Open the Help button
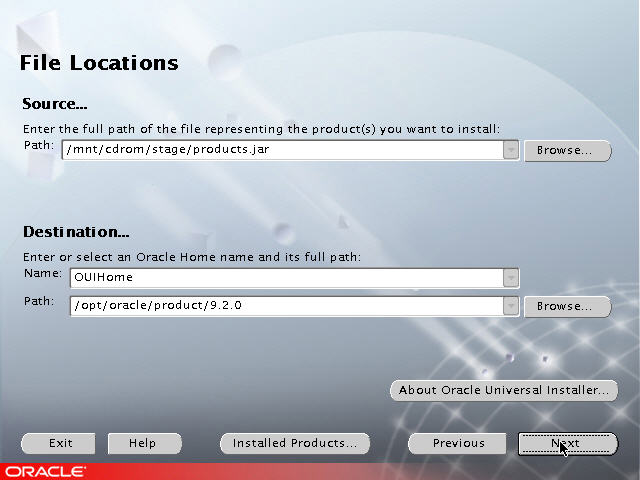Screen dimensions: 640x480 pos(144,443)
